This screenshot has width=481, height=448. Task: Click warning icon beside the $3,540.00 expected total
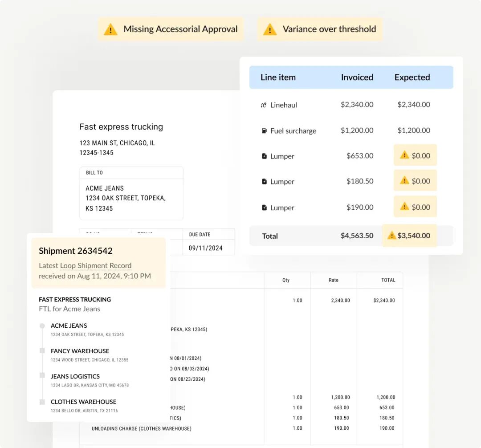[391, 236]
